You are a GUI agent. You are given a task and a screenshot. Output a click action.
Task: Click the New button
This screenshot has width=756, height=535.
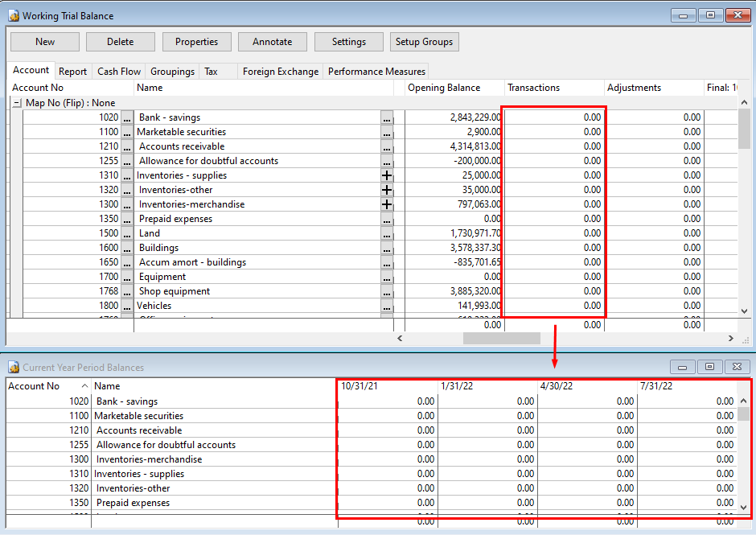tap(45, 42)
